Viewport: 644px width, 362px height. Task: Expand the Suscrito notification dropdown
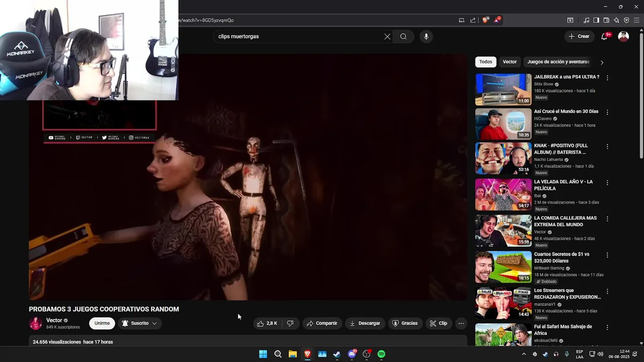pyautogui.click(x=154, y=323)
